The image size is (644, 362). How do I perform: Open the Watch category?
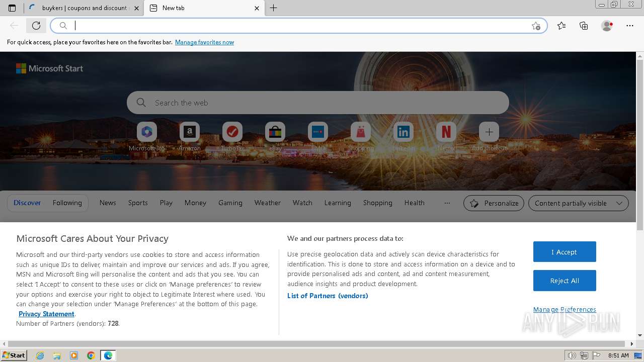click(302, 203)
